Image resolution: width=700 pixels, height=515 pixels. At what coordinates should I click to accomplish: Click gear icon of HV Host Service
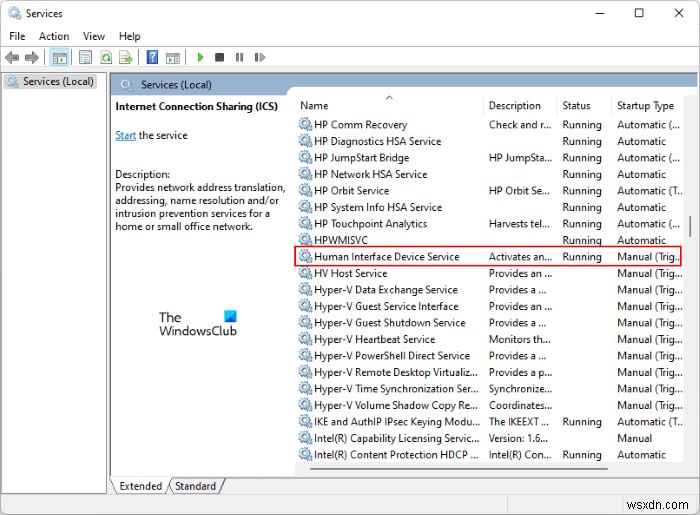305,272
